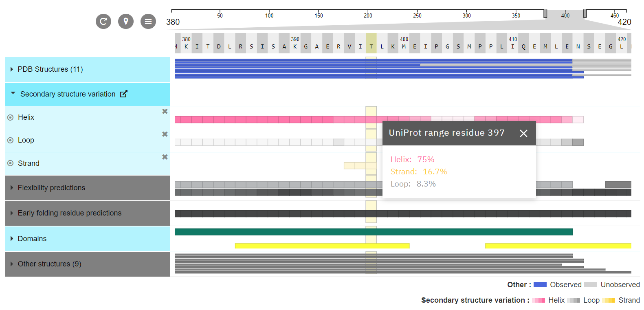This screenshot has width=644, height=310.
Task: Toggle the Helix track radio button
Action: (11, 117)
